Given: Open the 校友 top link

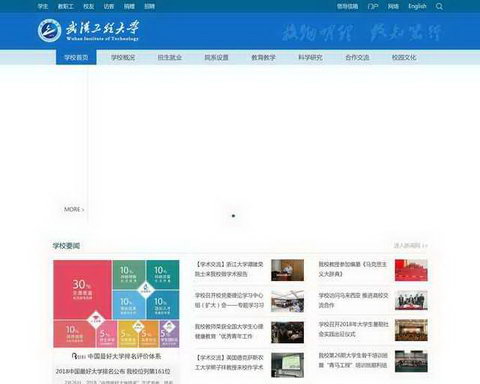Looking at the screenshot, I should [89, 6].
